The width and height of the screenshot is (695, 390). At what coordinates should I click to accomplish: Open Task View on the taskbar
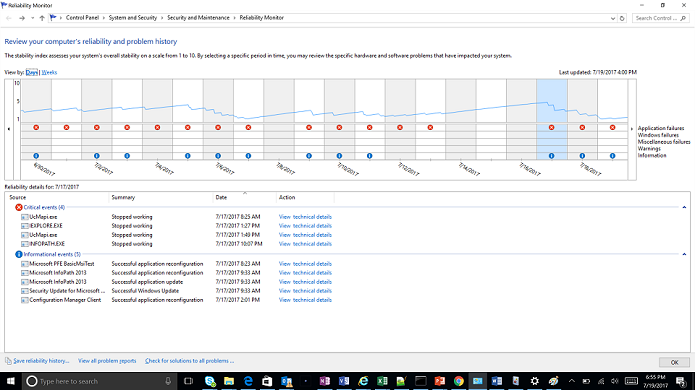click(188, 381)
